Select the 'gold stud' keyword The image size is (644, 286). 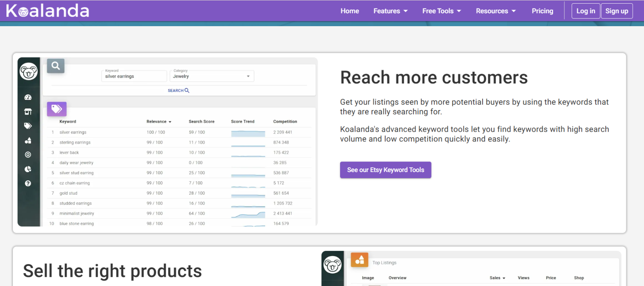tap(68, 193)
